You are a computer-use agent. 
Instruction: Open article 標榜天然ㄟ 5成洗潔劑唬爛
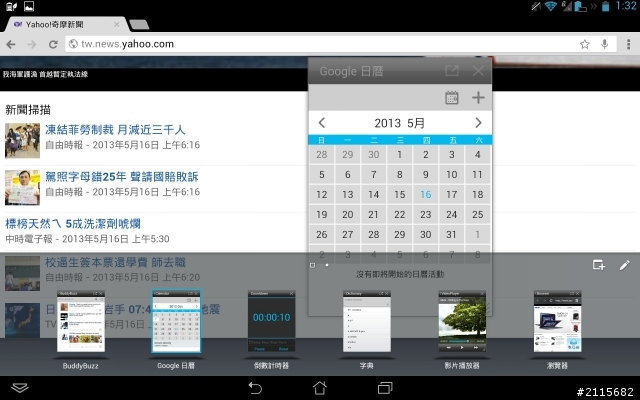73,224
